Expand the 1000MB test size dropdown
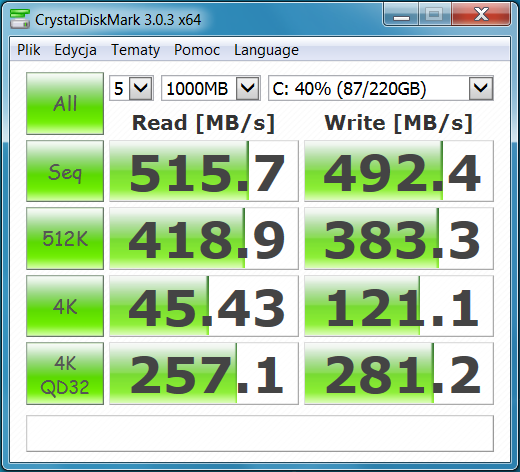This screenshot has height=472, width=520. point(211,88)
